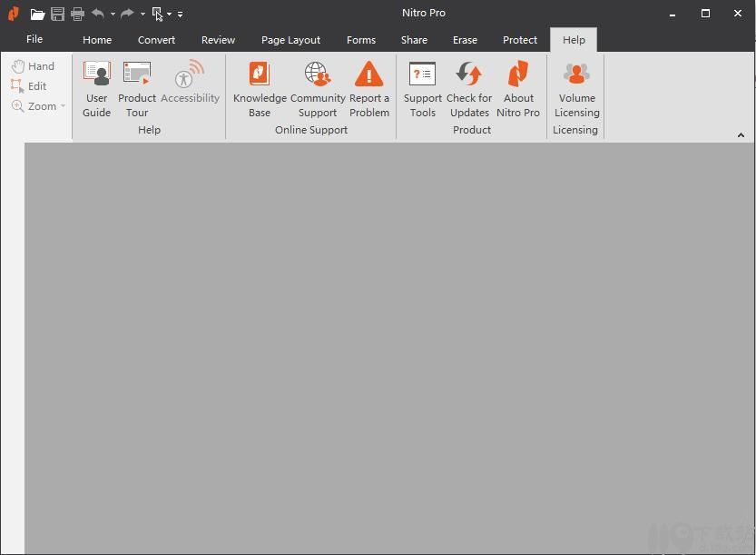Print using the printer icon
The image size is (756, 555).
pos(78,14)
